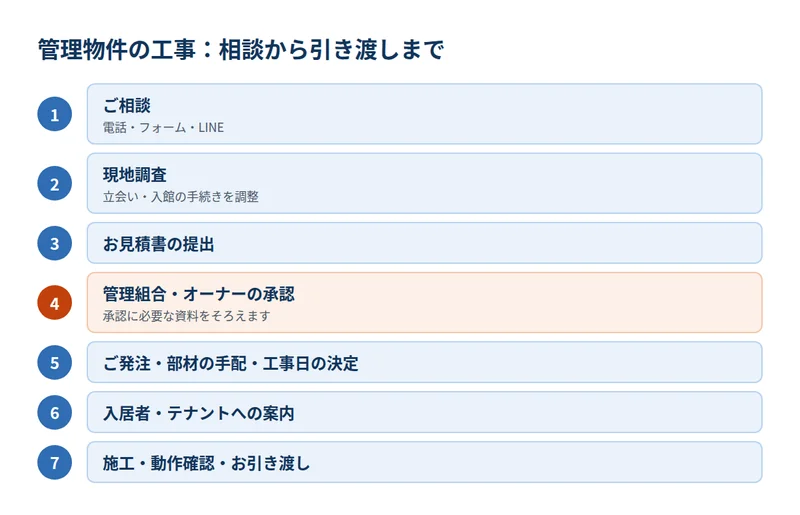
Task: Open the 施工・動作確認・お引き渡し card
Action: [424, 462]
